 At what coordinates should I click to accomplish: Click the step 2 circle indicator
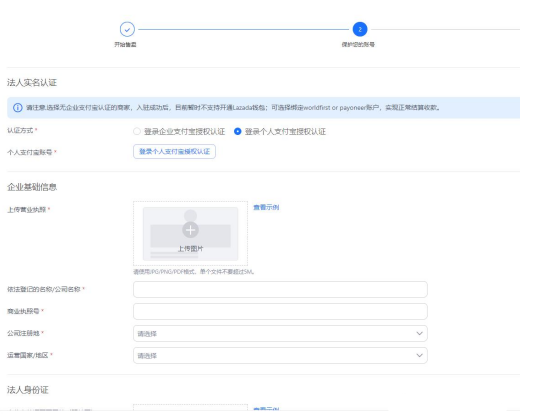pos(360,29)
